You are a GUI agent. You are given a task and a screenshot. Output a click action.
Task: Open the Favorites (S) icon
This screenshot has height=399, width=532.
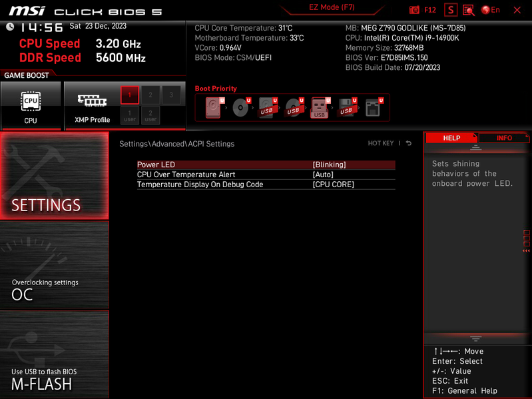pos(451,10)
